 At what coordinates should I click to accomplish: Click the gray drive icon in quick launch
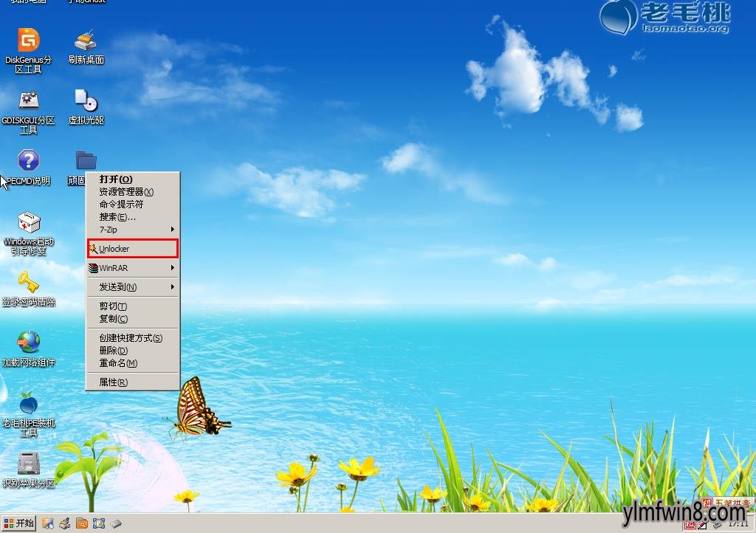(x=116, y=523)
